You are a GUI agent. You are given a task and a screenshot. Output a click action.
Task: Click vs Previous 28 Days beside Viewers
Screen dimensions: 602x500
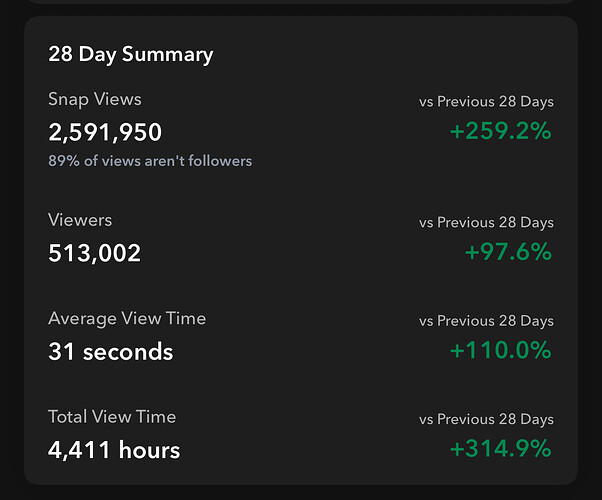click(x=486, y=223)
